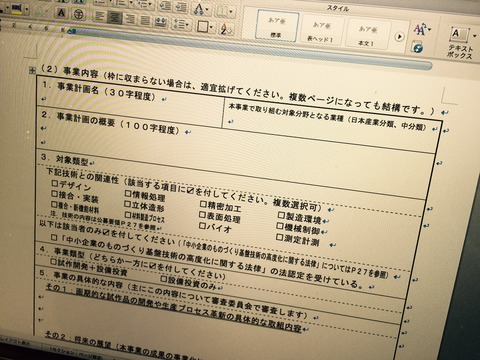This screenshot has height=360, width=480.
Task: Show more styles with the round arrow button
Action: (399, 36)
